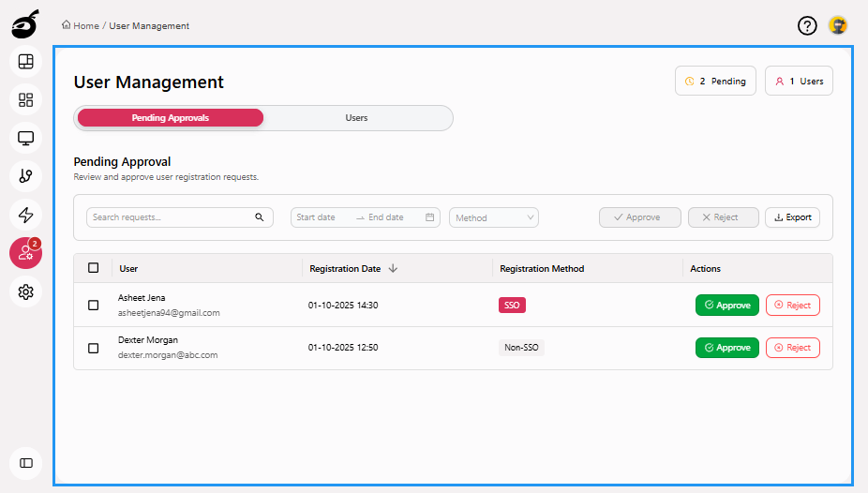Open the monitor icon in sidebar
The height and width of the screenshot is (493, 868).
click(x=25, y=138)
